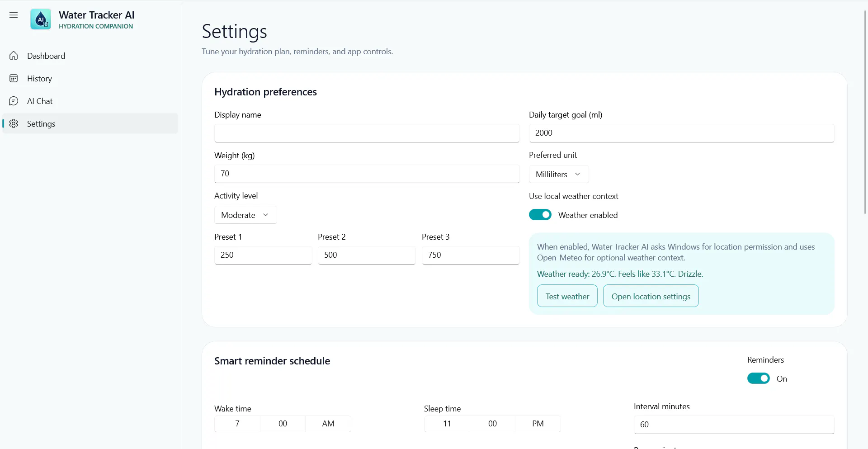Viewport: 868px width, 449px height.
Task: Click the vertical scrollbar on the right
Action: tap(865, 113)
